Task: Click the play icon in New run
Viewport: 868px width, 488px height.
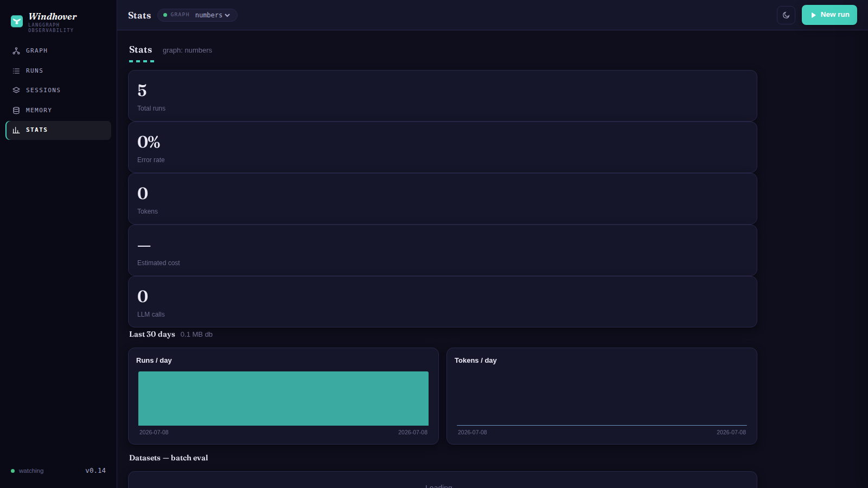Action: pos(813,15)
